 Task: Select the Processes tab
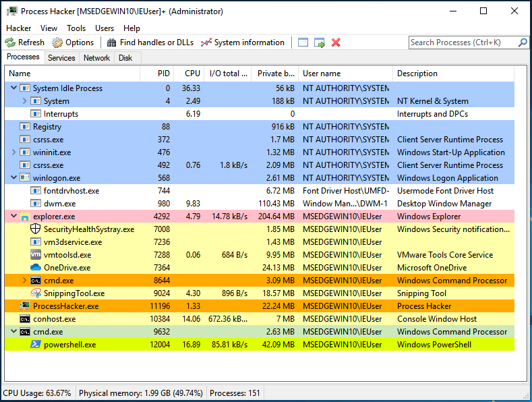(23, 57)
